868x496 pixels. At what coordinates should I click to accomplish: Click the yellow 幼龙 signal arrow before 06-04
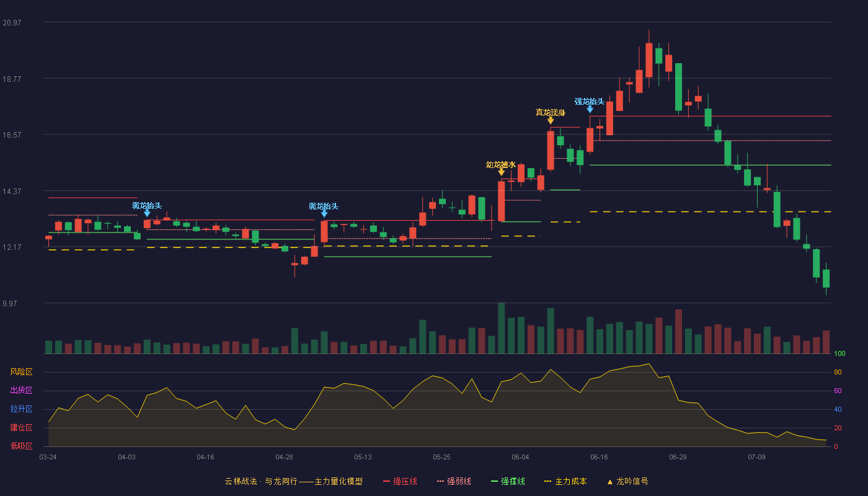[502, 172]
